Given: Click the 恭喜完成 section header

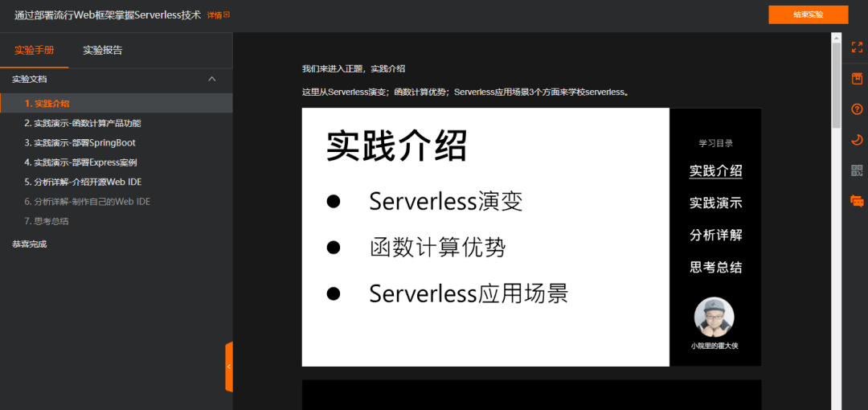Looking at the screenshot, I should (30, 244).
